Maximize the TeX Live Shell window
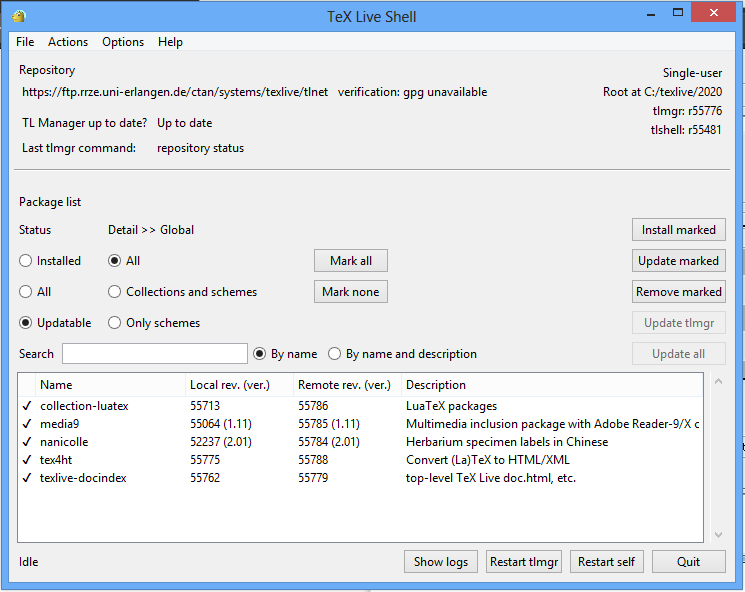The image size is (745, 592). pyautogui.click(x=678, y=13)
